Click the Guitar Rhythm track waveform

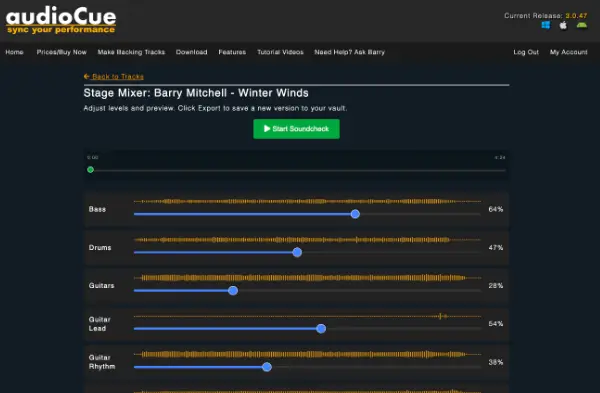click(307, 354)
